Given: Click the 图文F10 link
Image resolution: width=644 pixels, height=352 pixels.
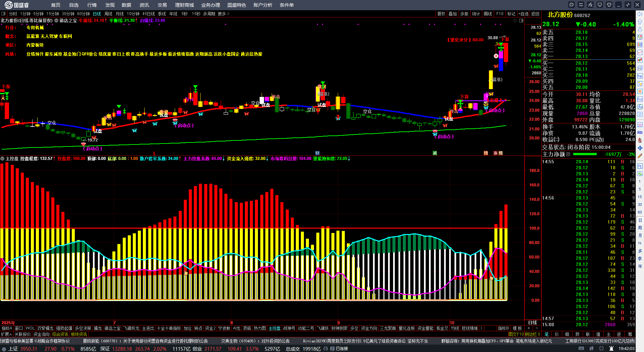Looking at the screenshot, I should (516, 334).
